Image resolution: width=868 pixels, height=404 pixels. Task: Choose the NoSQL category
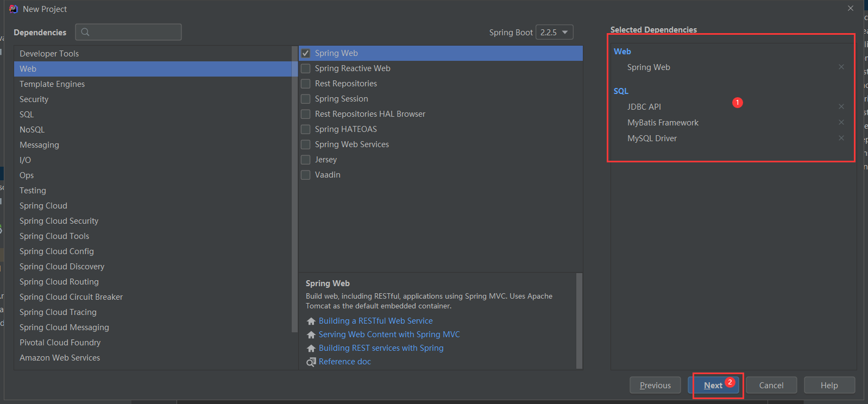click(x=153, y=130)
